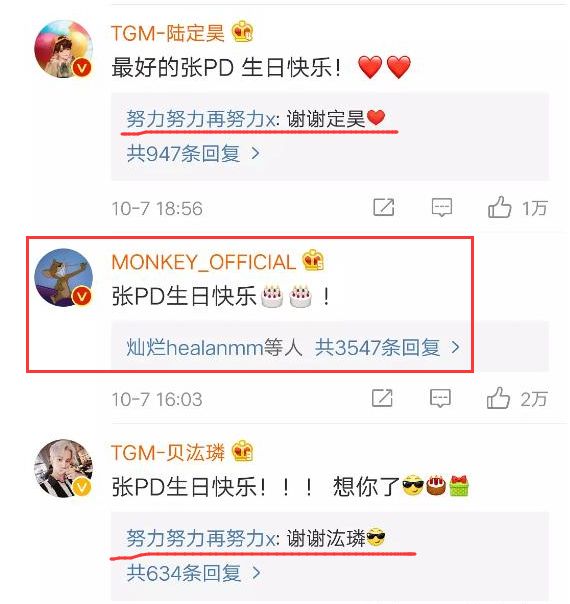The width and height of the screenshot is (570, 604).
Task: Open the username link MONKEY_OFFICIAL
Action: 203,262
